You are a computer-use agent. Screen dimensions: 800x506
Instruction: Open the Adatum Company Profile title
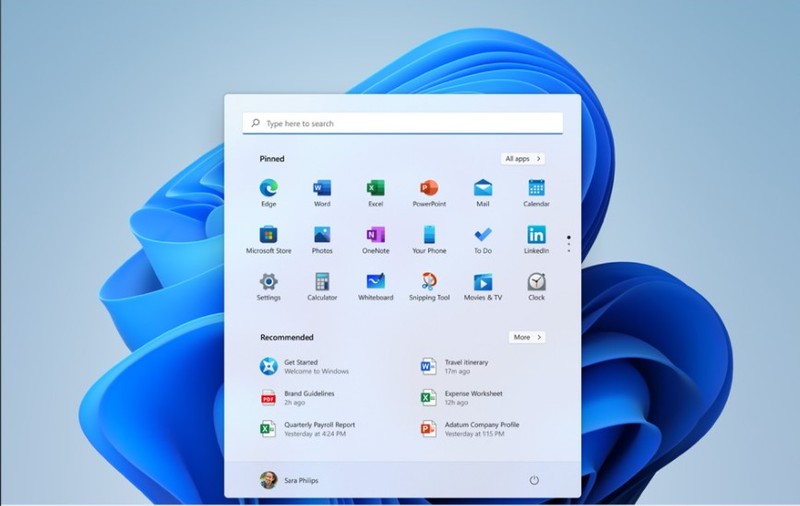(482, 424)
